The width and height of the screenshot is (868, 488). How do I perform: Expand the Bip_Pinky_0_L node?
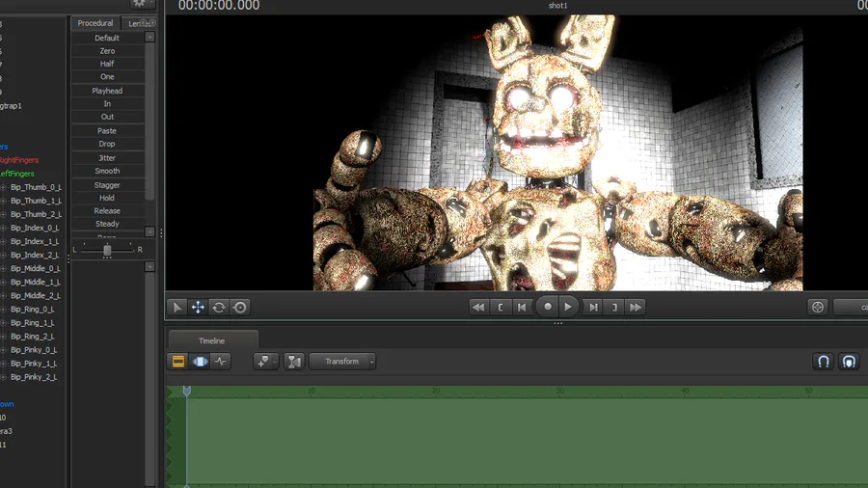(3, 350)
